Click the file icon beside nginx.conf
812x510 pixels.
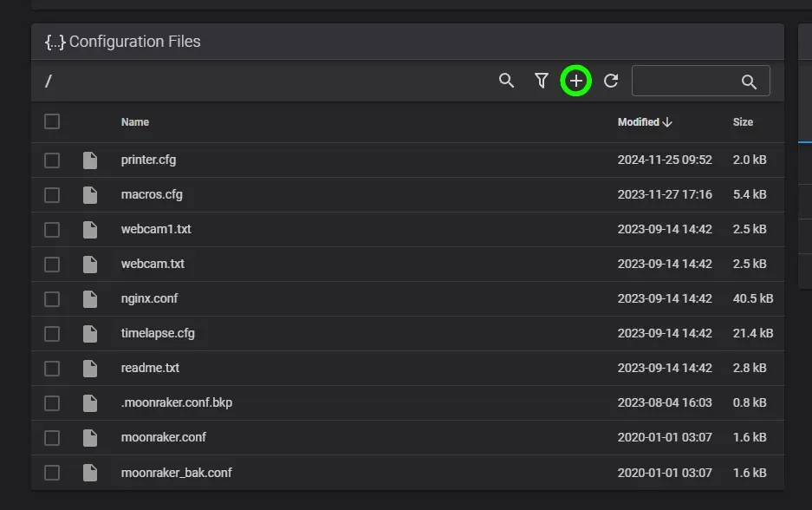click(x=90, y=299)
